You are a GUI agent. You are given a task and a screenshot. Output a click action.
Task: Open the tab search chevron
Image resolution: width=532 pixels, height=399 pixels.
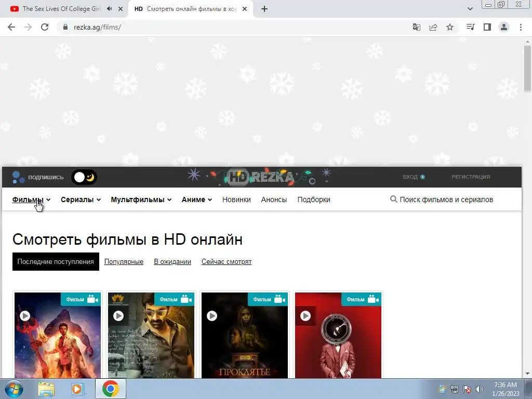[x=470, y=9]
